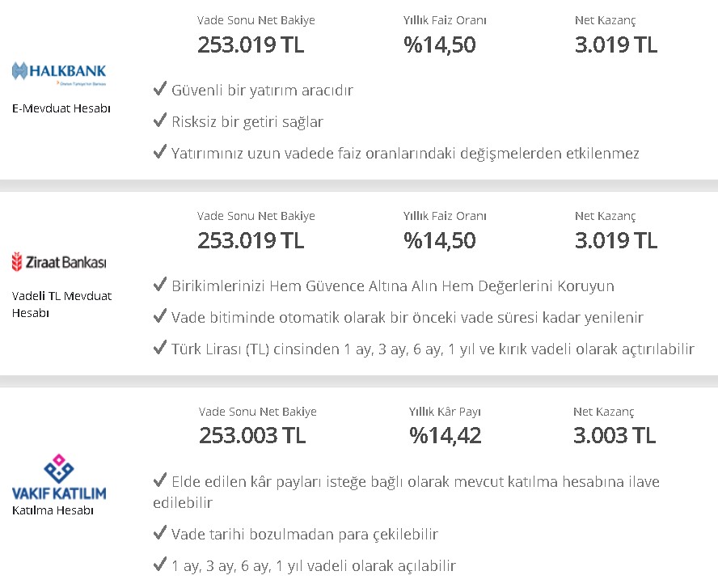The height and width of the screenshot is (588, 718).
Task: Open Vadeli TL Mevduat Hesabı link
Action: click(61, 305)
